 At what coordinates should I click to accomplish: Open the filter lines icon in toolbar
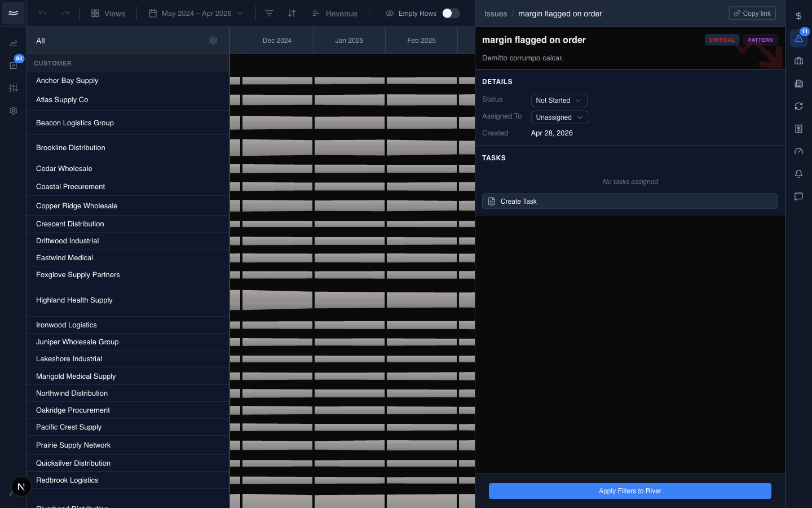point(269,14)
